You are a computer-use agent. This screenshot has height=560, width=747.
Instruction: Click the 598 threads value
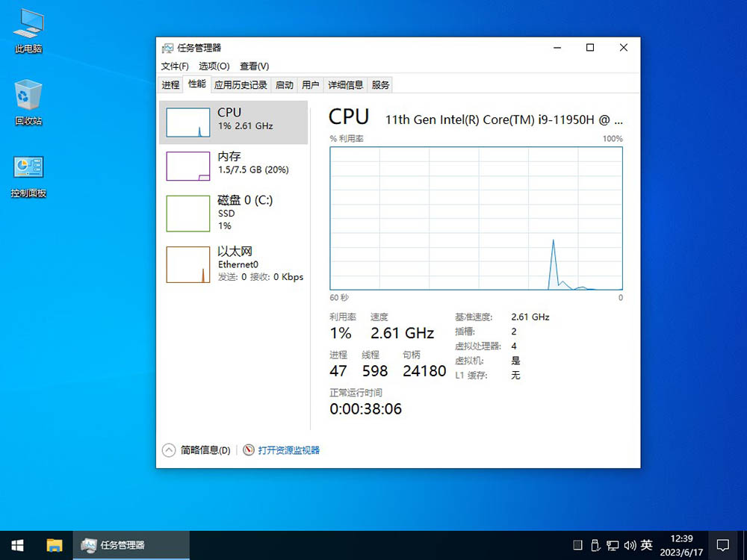click(x=375, y=371)
